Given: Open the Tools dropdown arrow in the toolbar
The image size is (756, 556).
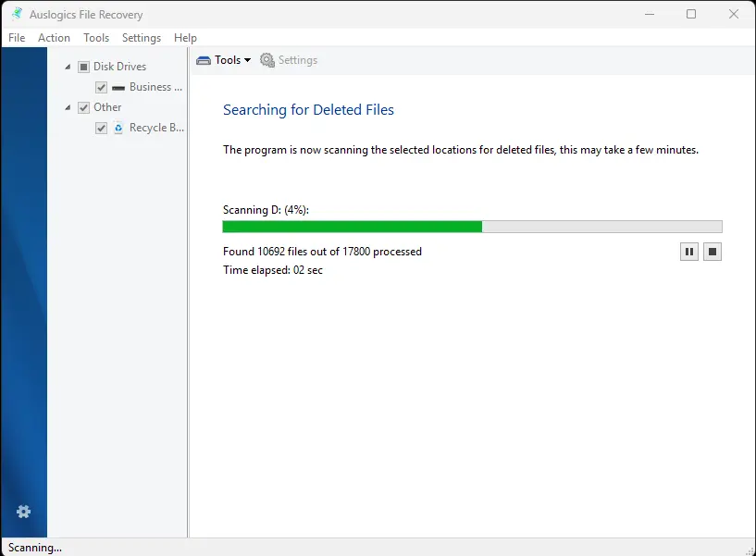Looking at the screenshot, I should 247,60.
